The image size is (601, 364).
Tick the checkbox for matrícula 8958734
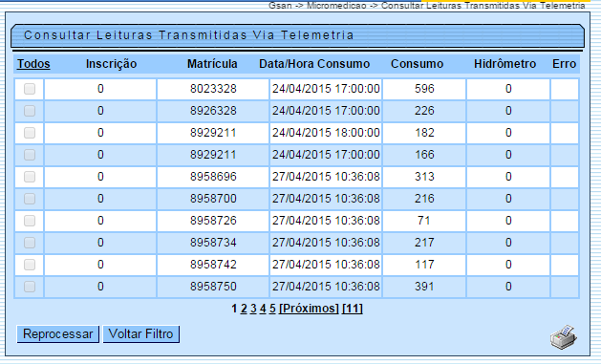pyautogui.click(x=30, y=243)
